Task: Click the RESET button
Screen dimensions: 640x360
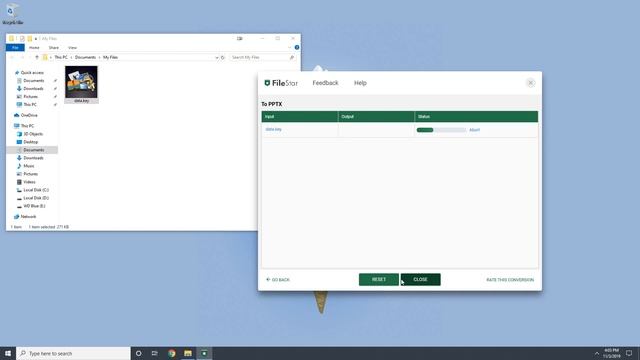Action: pyautogui.click(x=379, y=280)
